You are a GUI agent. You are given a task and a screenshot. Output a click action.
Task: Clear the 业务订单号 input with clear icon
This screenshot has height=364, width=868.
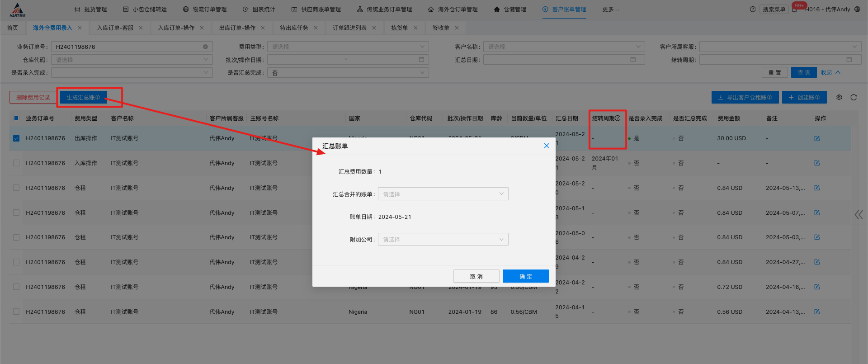[x=205, y=47]
